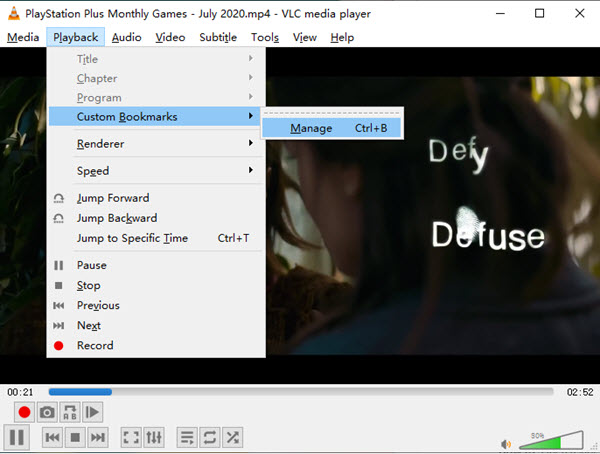Open the Help menu
Screen dimensions: 600x454
[342, 37]
